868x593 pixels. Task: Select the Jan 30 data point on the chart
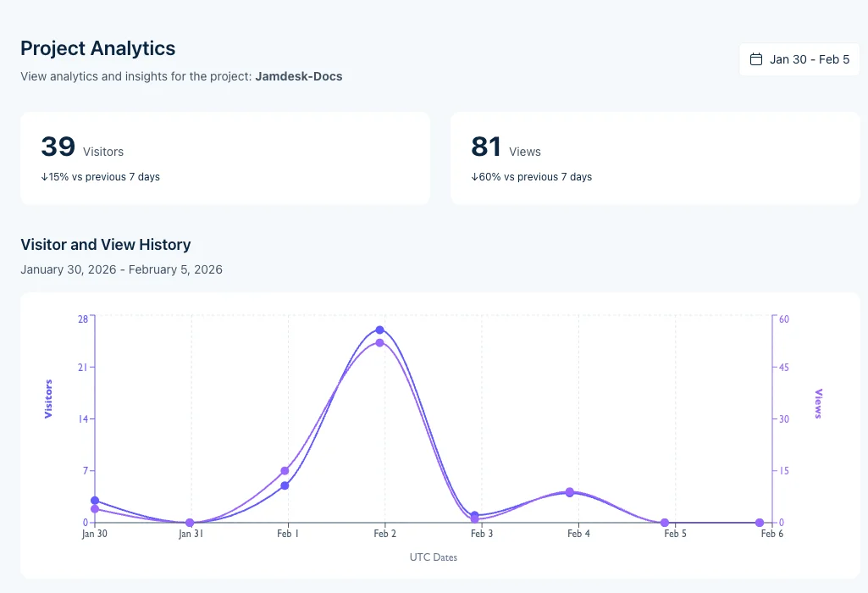pos(94,501)
